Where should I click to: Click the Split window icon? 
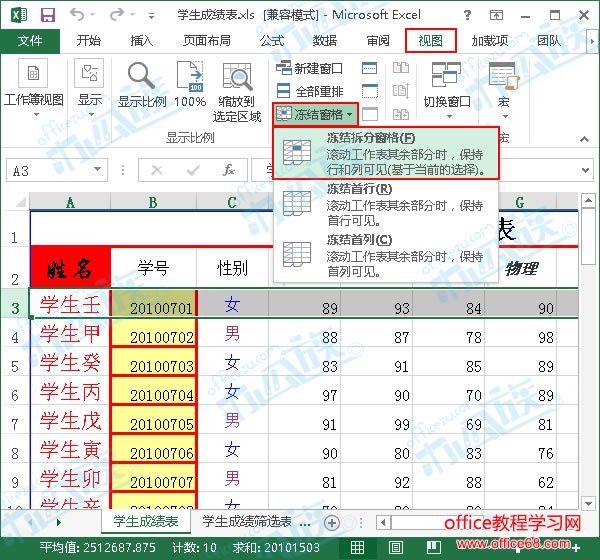tap(370, 69)
